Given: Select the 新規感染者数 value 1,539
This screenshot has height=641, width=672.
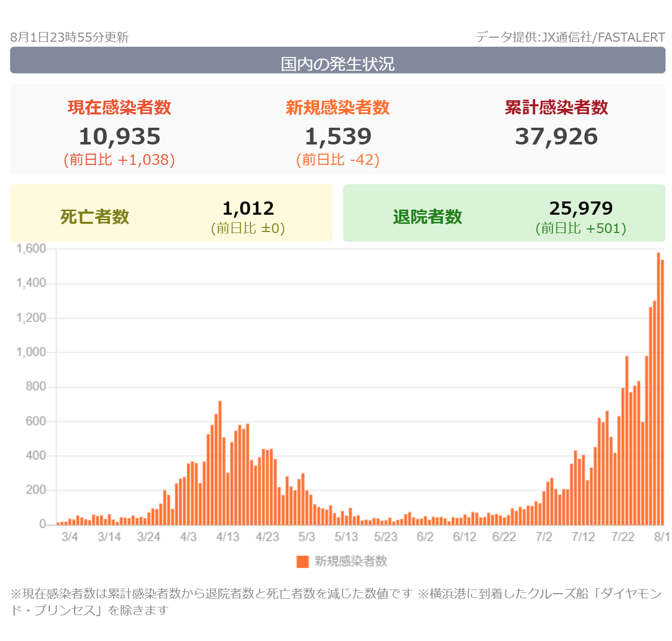Looking at the screenshot, I should pyautogui.click(x=338, y=137).
